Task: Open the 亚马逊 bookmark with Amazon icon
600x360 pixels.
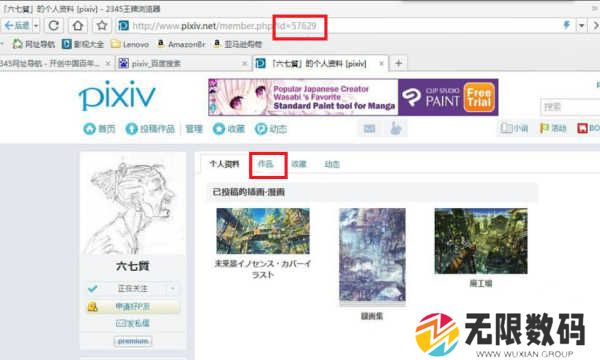Action: [238, 44]
